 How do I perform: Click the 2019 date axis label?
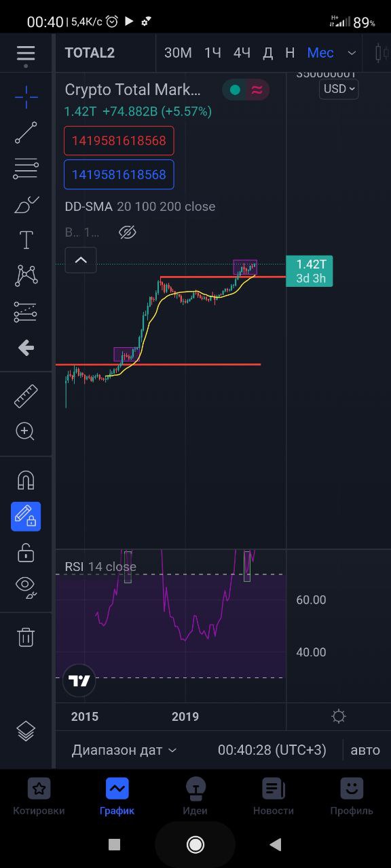[185, 717]
